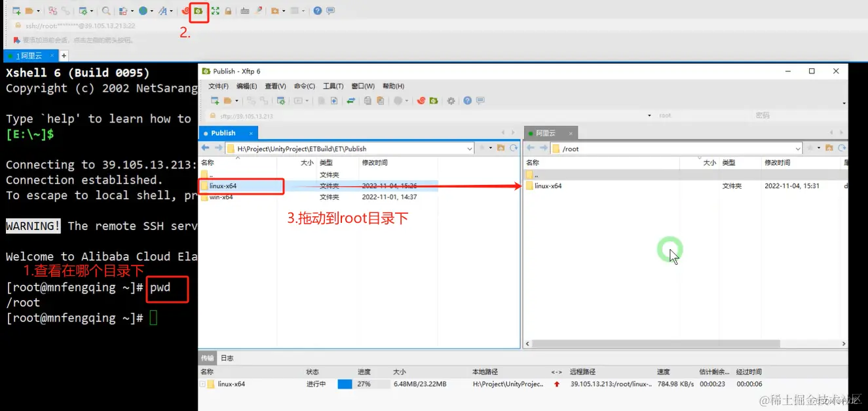The width and height of the screenshot is (868, 411).
Task: Open the dropdown arrow next to Xftp Open folder
Action: point(236,101)
